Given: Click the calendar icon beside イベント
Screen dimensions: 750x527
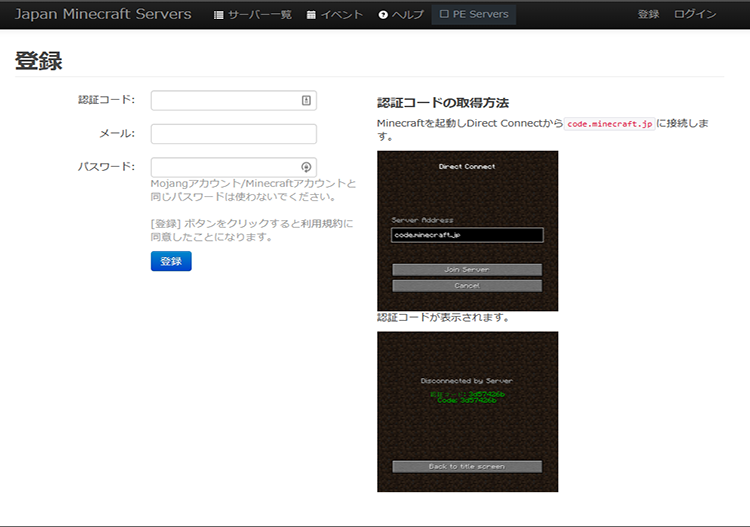Looking at the screenshot, I should [x=311, y=15].
